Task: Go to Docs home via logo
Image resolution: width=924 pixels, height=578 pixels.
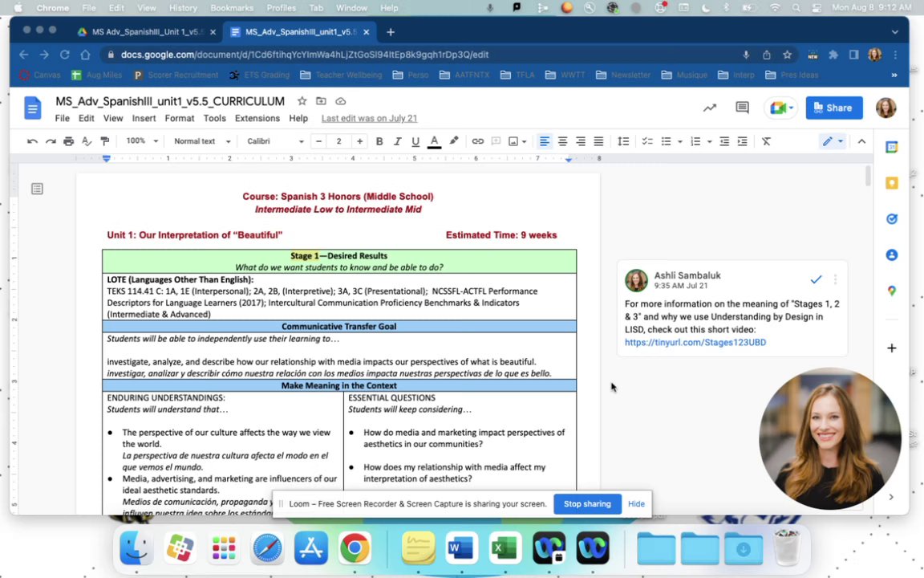Action: tap(32, 108)
